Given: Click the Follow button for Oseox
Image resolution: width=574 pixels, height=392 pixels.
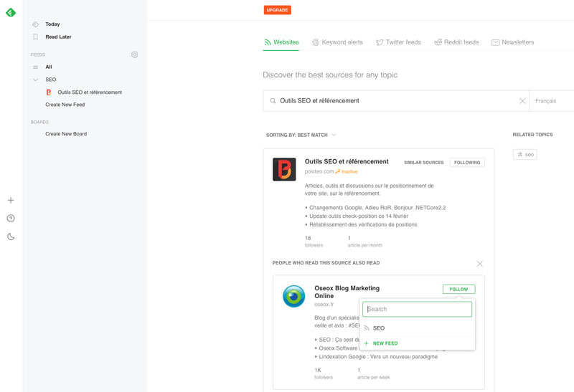Looking at the screenshot, I should [458, 289].
